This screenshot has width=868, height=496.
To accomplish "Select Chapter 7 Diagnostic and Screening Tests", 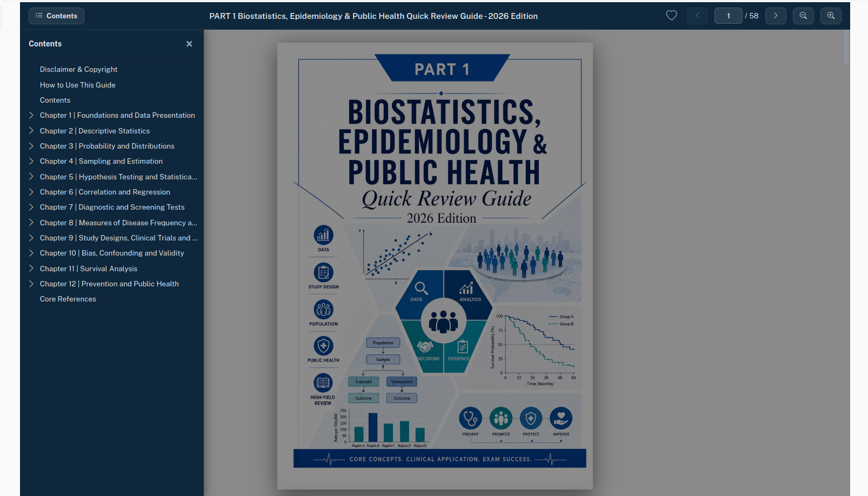I will coord(112,207).
